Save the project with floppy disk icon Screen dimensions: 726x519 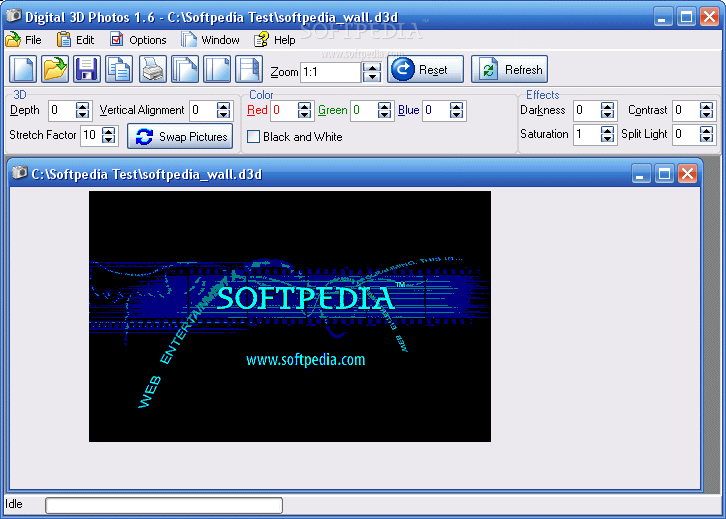pos(87,69)
